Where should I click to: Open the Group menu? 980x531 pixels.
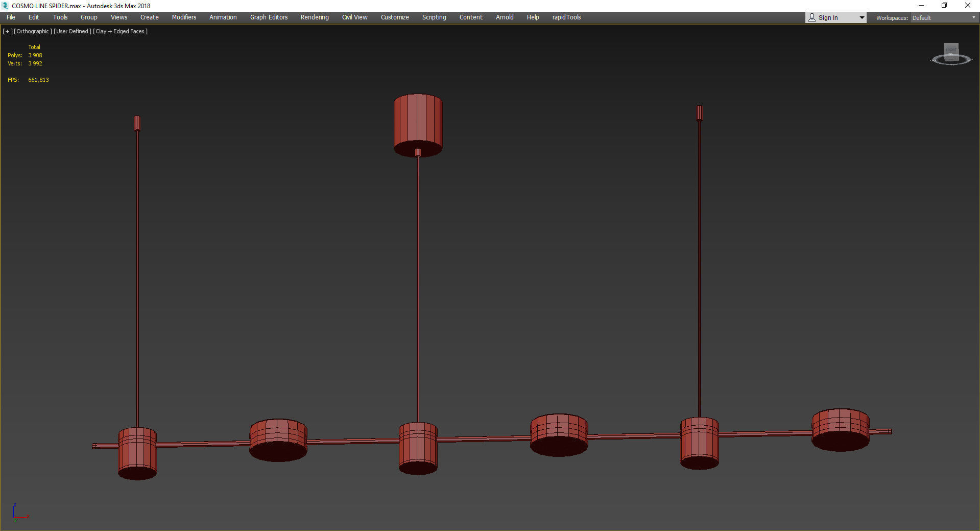pyautogui.click(x=89, y=17)
